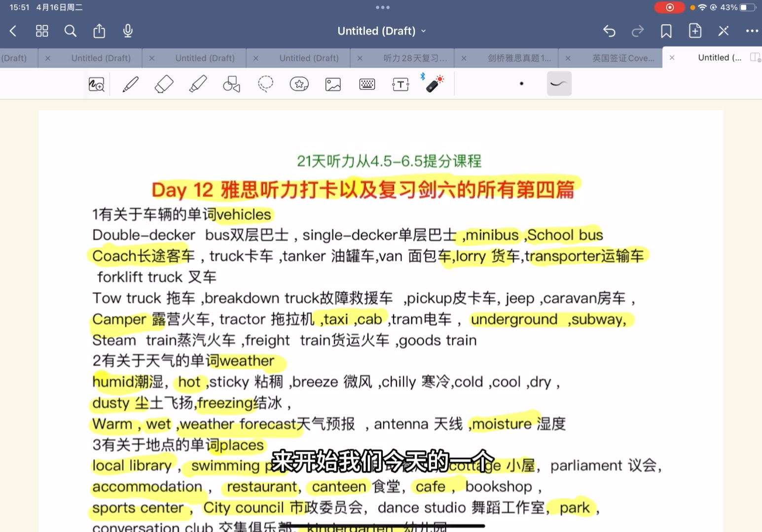Toggle read-only mode pencil-cross icon
Viewport: 762px width, 532px height.
(724, 31)
